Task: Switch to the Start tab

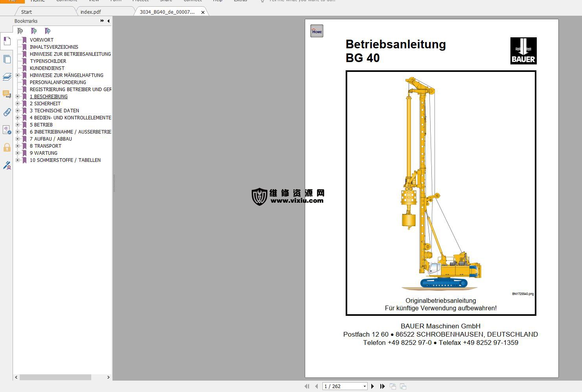Action: pyautogui.click(x=26, y=12)
